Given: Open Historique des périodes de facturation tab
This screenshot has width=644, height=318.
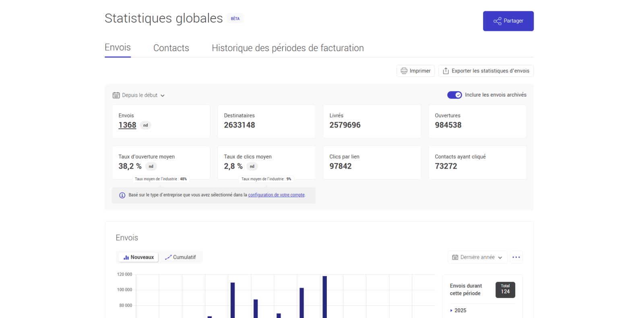Looking at the screenshot, I should coord(288,48).
